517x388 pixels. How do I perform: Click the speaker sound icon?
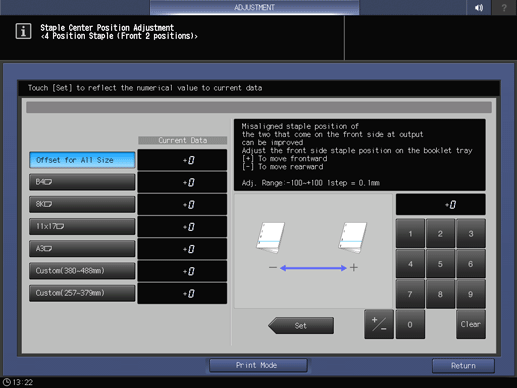coord(478,7)
